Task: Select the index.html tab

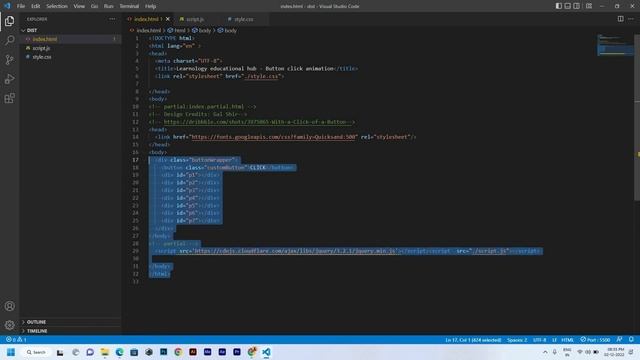Action: [x=146, y=19]
